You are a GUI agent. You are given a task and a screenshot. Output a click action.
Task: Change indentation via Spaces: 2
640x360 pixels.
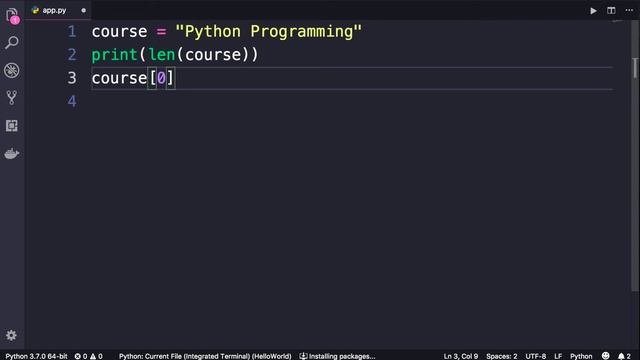[x=502, y=356]
